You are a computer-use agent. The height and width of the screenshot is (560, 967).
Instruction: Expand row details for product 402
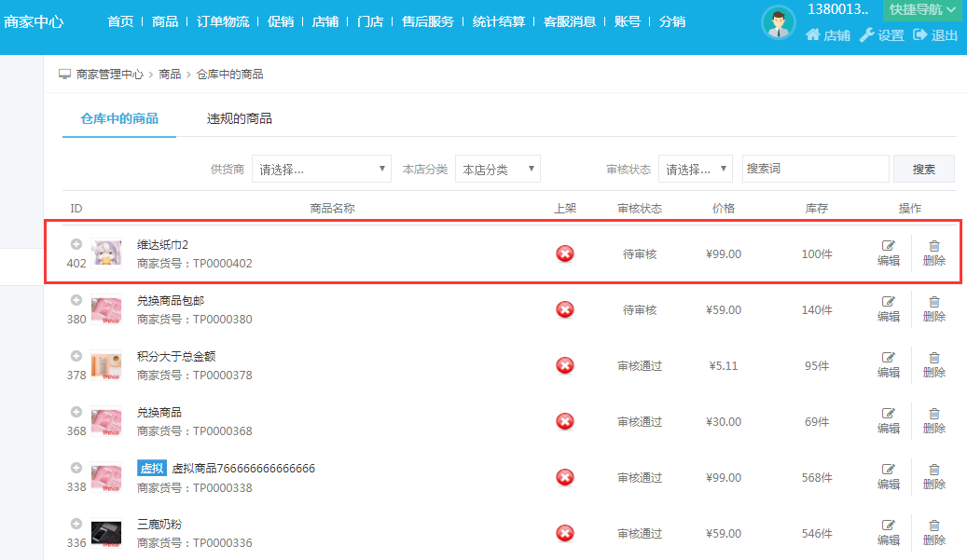coord(76,244)
